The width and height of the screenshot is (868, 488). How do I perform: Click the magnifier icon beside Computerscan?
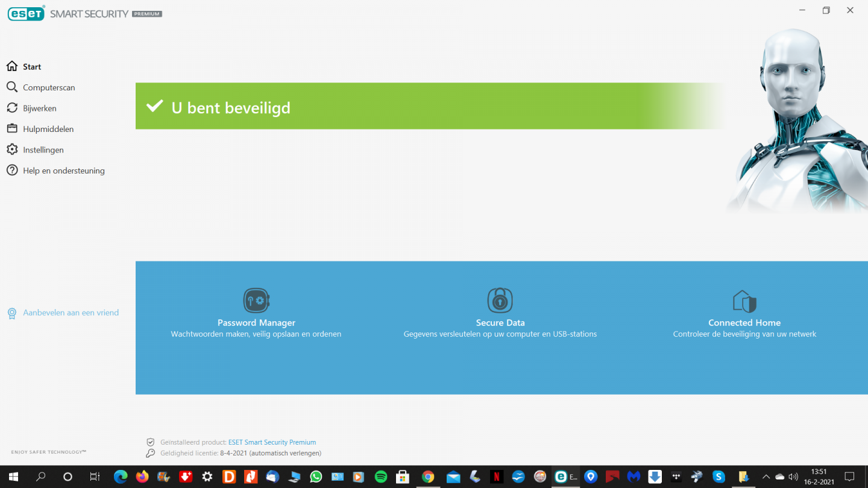[x=12, y=87]
